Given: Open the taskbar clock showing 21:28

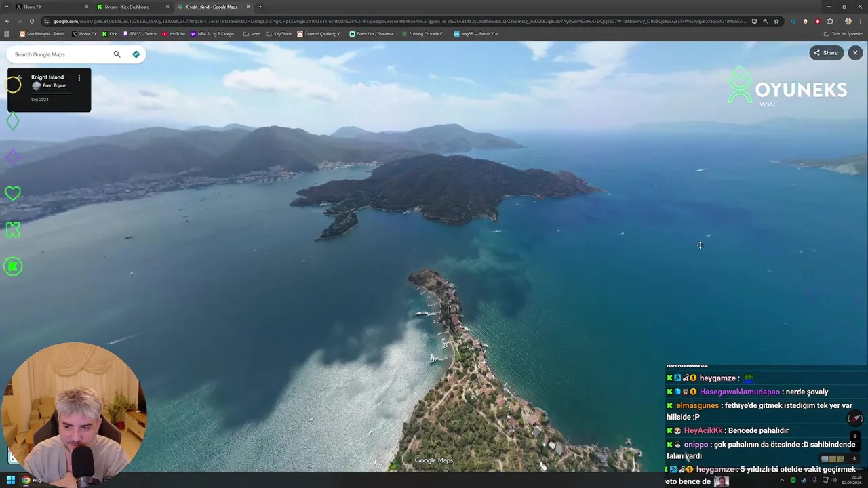Looking at the screenshot, I should [x=852, y=480].
